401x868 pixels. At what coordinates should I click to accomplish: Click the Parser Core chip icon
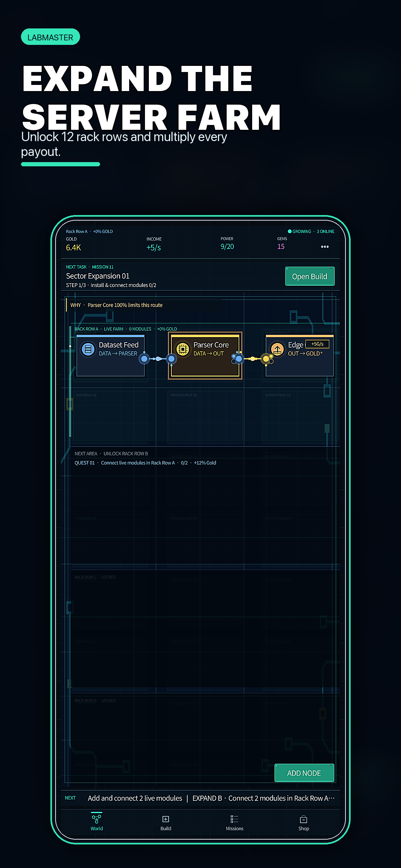pyautogui.click(x=183, y=349)
